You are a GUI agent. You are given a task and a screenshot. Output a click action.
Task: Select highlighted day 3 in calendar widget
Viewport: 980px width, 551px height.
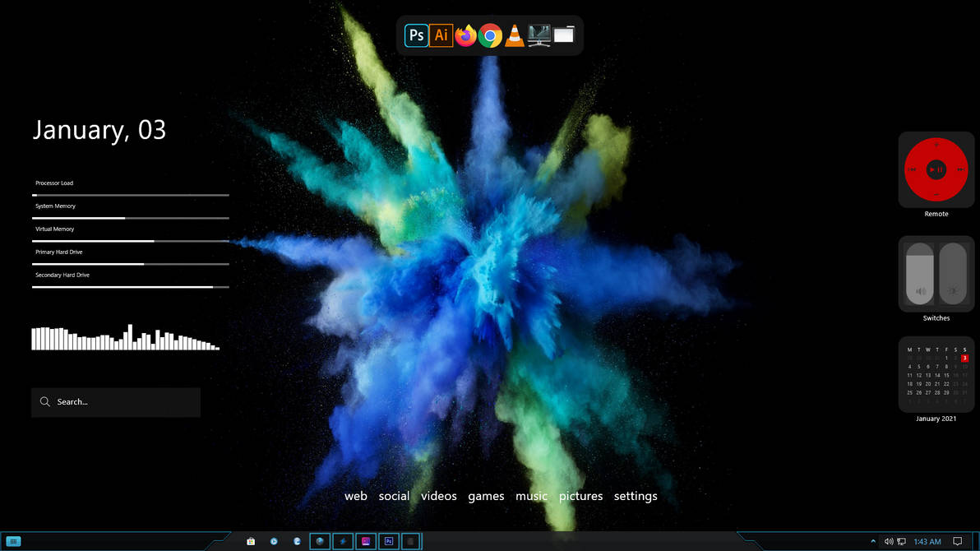(x=964, y=359)
